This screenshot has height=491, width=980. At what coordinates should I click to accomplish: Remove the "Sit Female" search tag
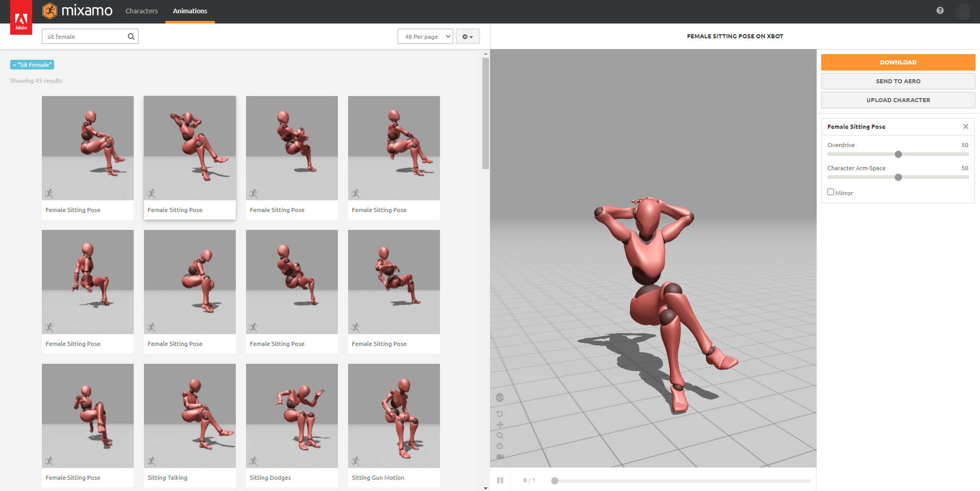click(x=14, y=65)
